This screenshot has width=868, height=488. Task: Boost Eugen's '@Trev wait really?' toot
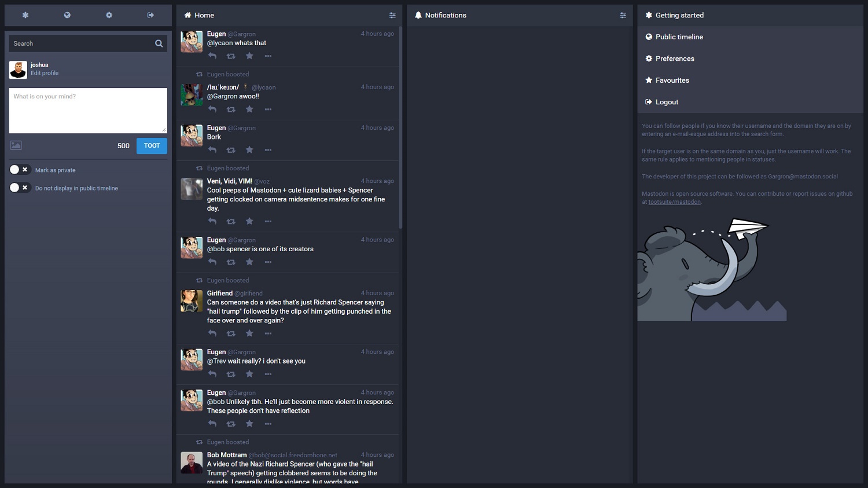(231, 374)
